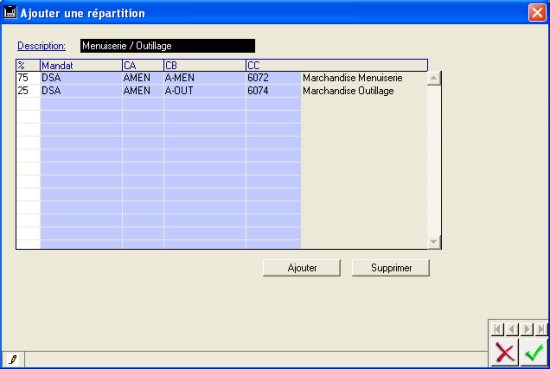This screenshot has width=550, height=369.
Task: Click the % column header
Action: click(x=28, y=66)
